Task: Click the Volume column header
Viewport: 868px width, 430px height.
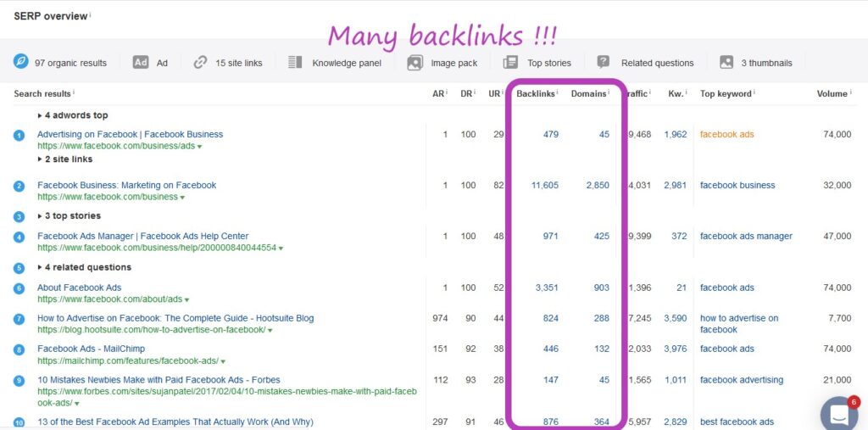Action: [x=832, y=93]
